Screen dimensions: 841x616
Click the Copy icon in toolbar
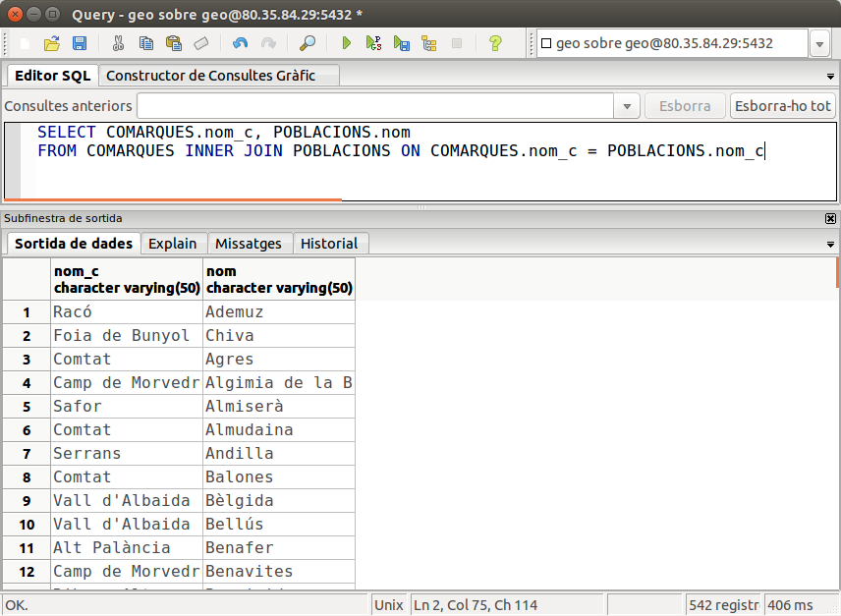tap(146, 43)
